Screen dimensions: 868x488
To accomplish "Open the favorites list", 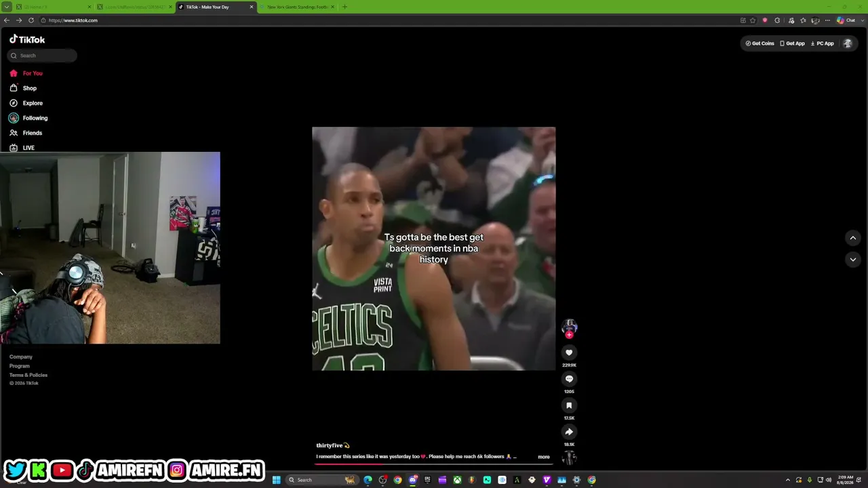I will pos(803,20).
